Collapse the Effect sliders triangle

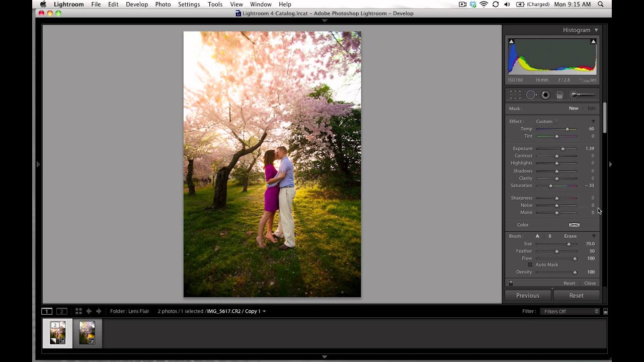pyautogui.click(x=593, y=121)
